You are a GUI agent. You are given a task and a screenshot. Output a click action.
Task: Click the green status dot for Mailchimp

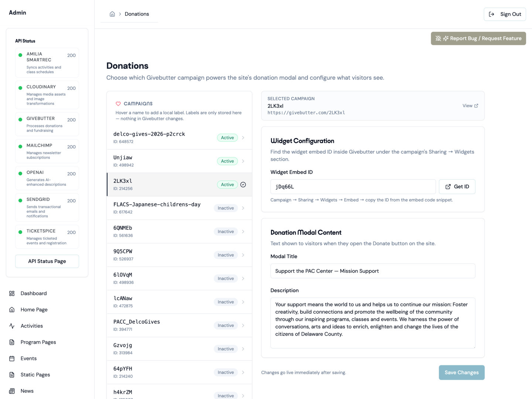20,147
